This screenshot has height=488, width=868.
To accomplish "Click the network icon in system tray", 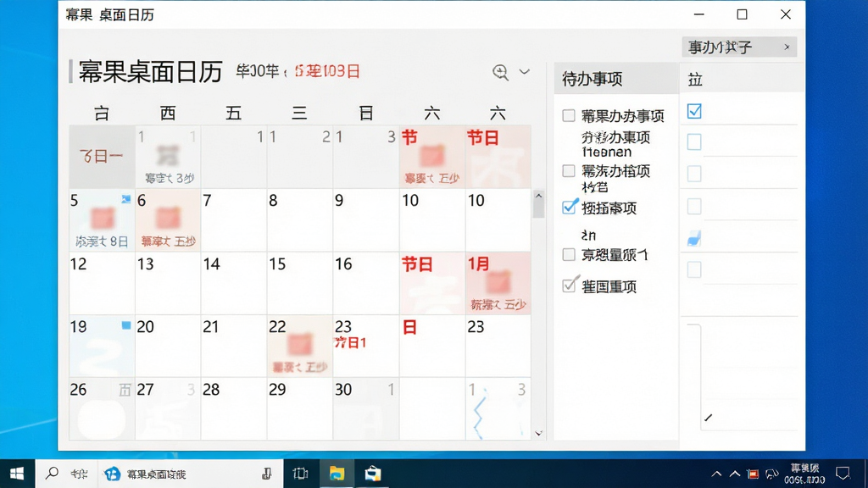I will (x=771, y=474).
